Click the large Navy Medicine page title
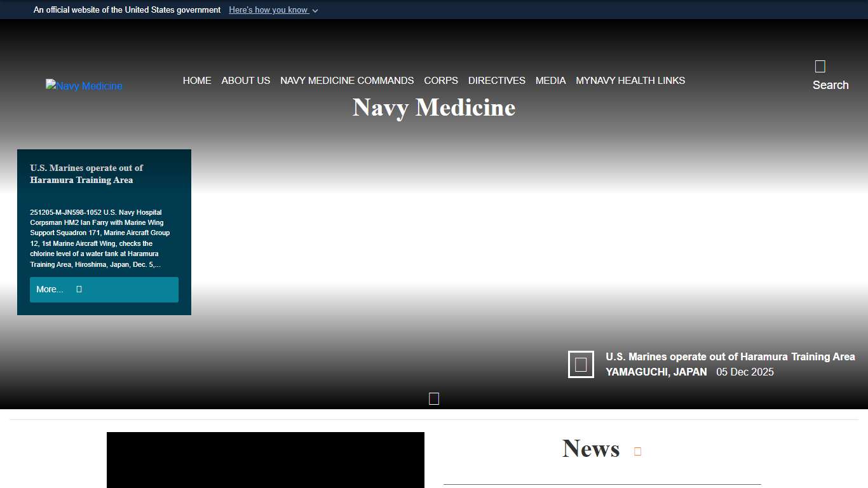This screenshot has height=488, width=868. 433,107
